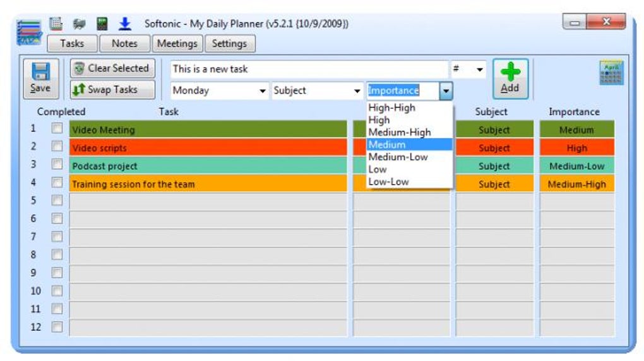Screen dimensions: 644x361
Task: Click the orange 'Medium-High' importance cell
Action: pyautogui.click(x=577, y=184)
